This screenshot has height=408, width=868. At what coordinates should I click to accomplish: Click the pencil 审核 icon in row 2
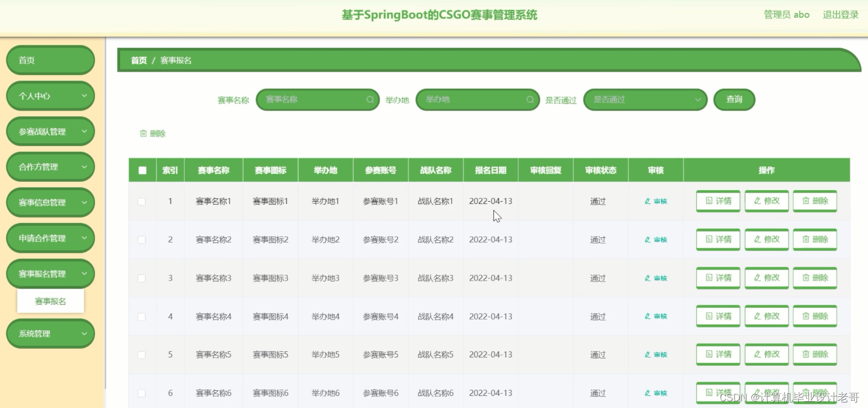[x=647, y=240]
